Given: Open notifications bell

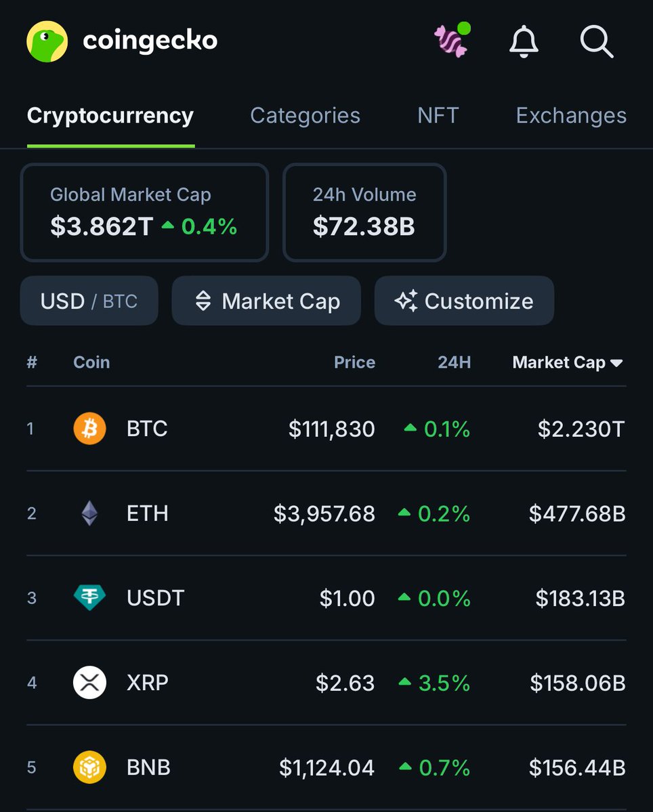Looking at the screenshot, I should 524,42.
